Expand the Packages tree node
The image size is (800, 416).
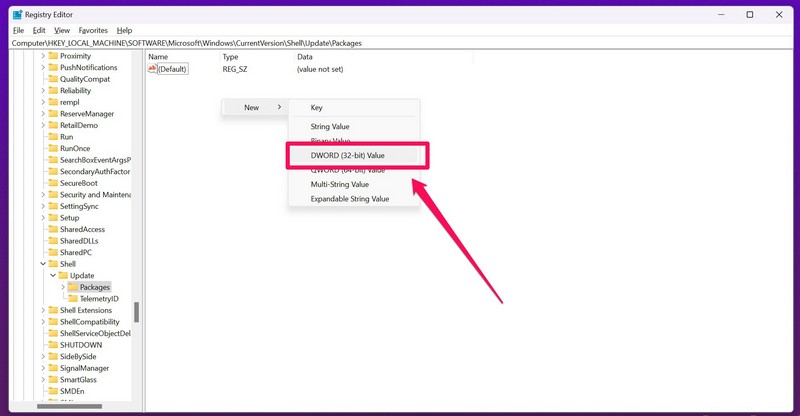pos(63,287)
